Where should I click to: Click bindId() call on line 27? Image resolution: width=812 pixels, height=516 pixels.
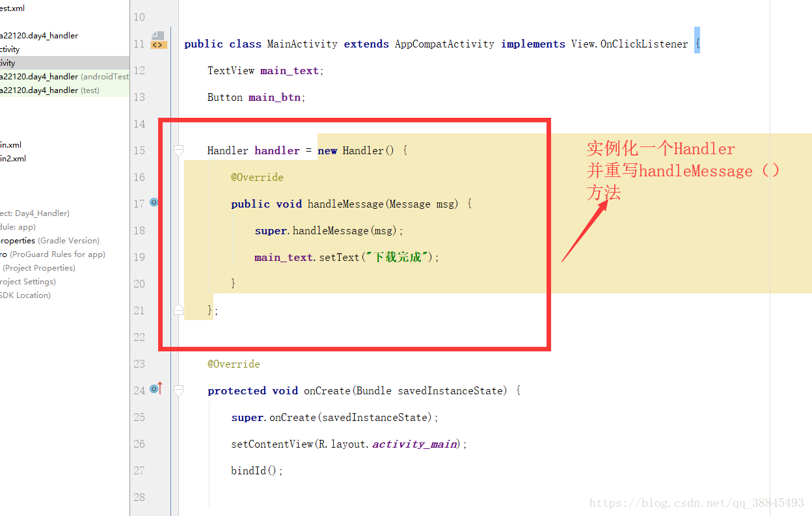254,471
